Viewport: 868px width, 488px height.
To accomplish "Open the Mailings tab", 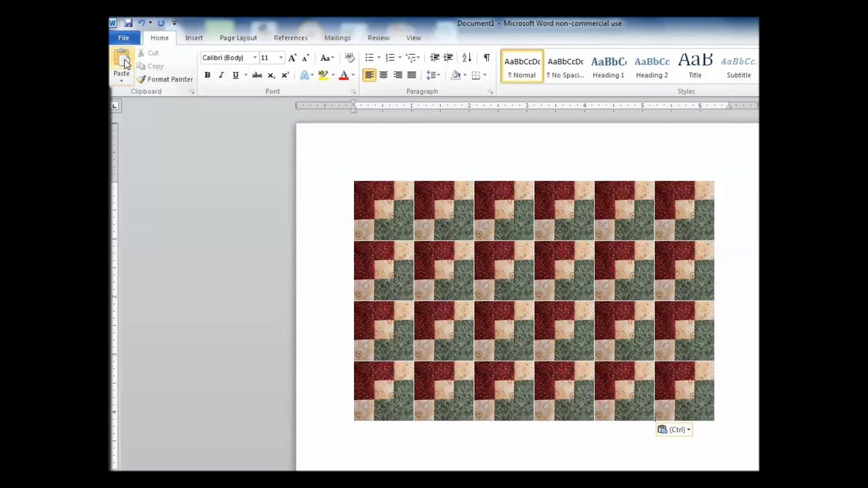I will coord(337,38).
